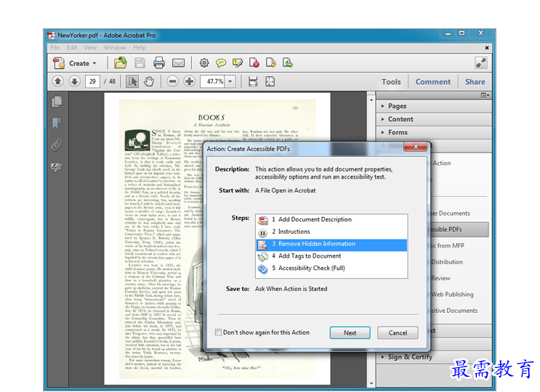Screen dimensions: 540x392
Task: Select step 3 Remove Hidden Information
Action: click(331, 244)
